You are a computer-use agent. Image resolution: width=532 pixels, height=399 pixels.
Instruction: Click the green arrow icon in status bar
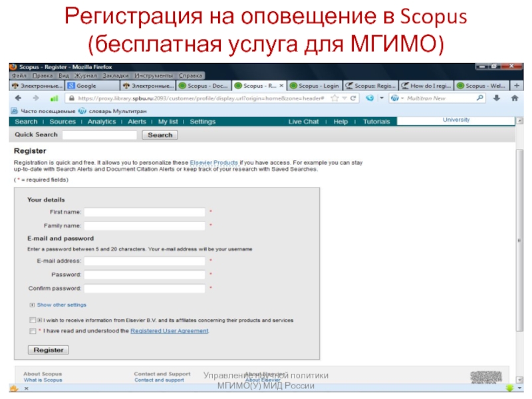point(509,388)
